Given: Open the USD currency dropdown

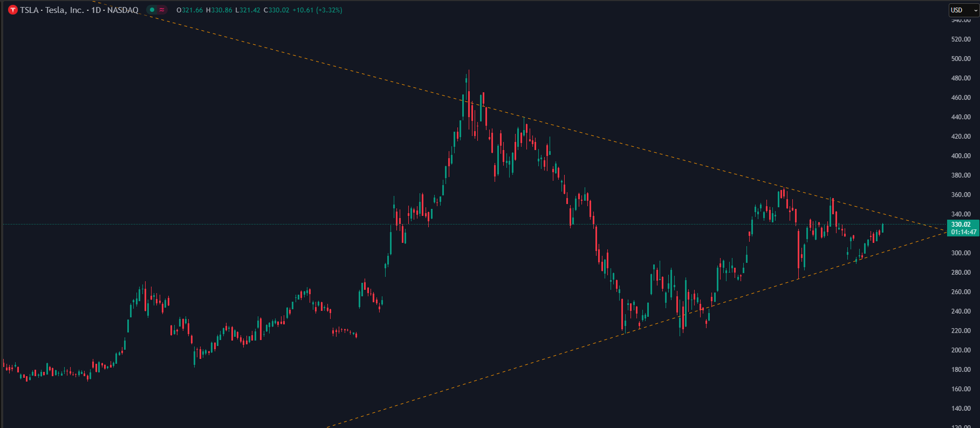Looking at the screenshot, I should click(964, 10).
